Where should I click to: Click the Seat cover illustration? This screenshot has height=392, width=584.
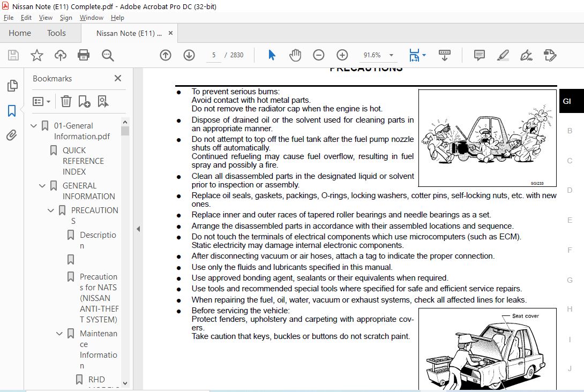coord(487,349)
